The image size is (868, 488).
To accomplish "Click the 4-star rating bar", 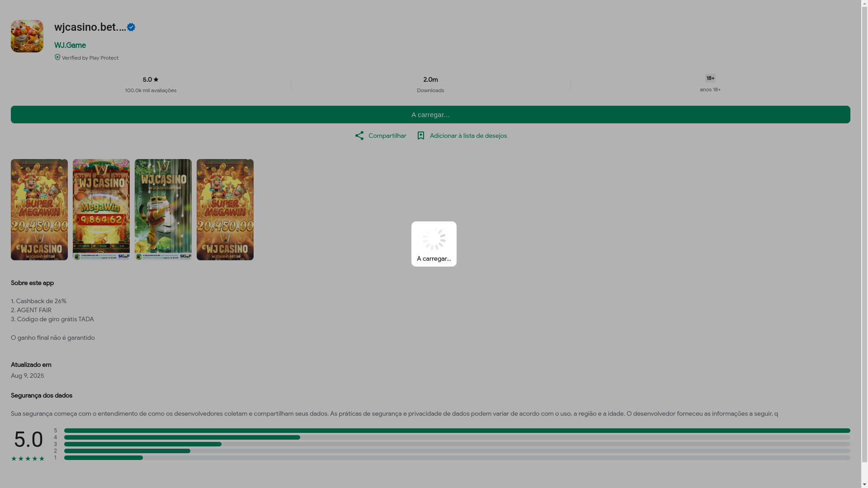I will [457, 437].
